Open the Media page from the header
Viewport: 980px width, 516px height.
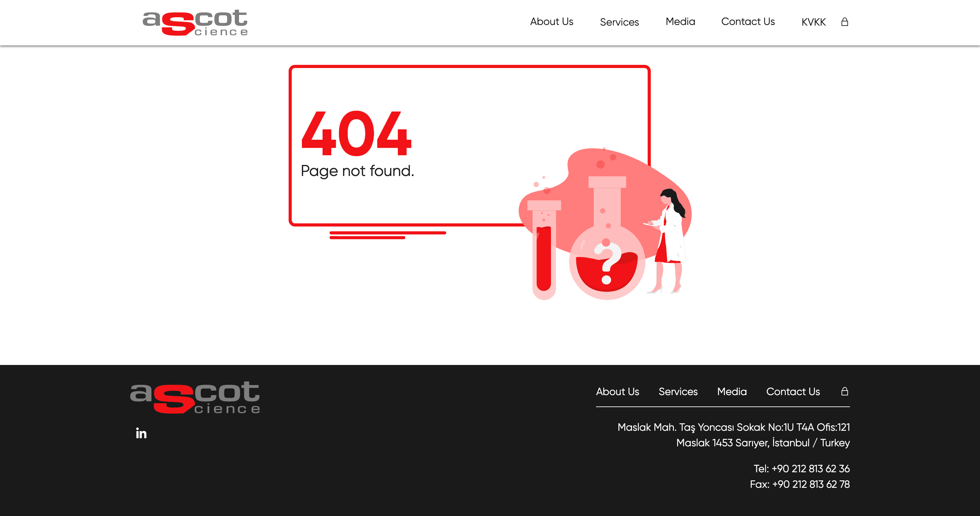[x=680, y=22]
